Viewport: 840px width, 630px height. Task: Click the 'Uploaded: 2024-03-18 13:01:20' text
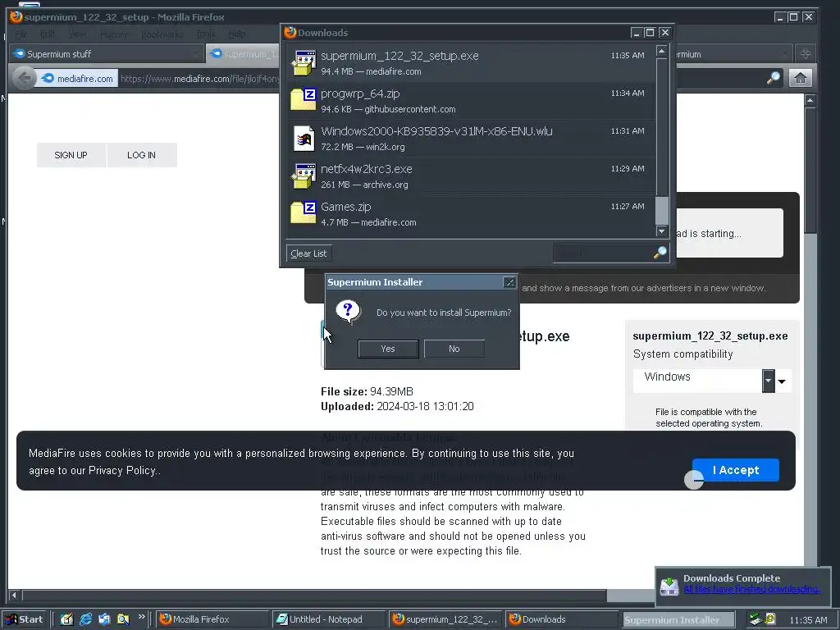(397, 407)
